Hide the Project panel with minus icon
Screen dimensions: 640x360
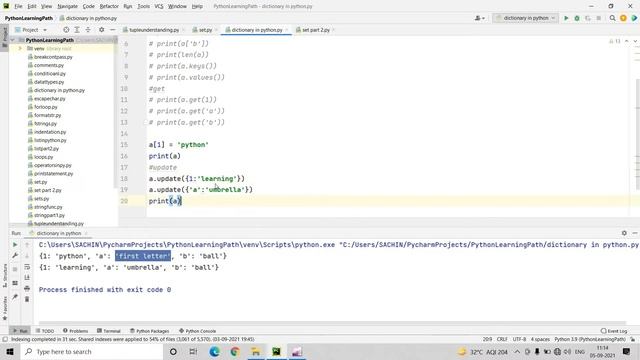[112, 30]
